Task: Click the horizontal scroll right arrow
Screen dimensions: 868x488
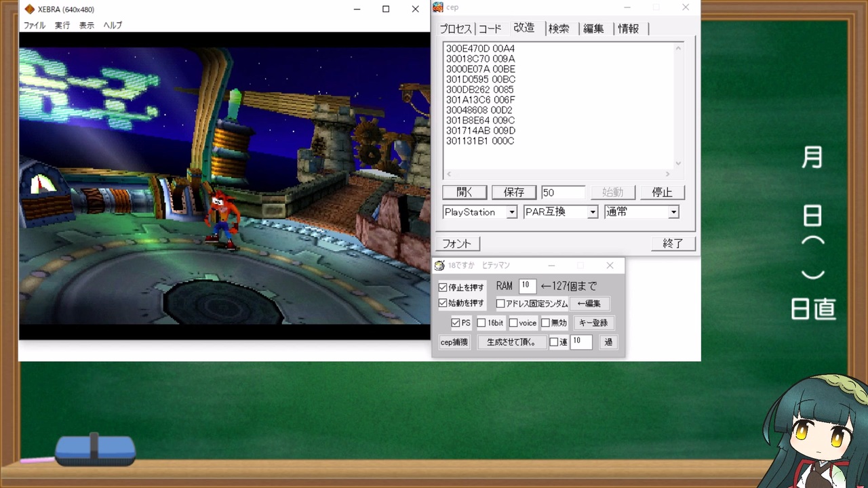Action: pyautogui.click(x=668, y=174)
